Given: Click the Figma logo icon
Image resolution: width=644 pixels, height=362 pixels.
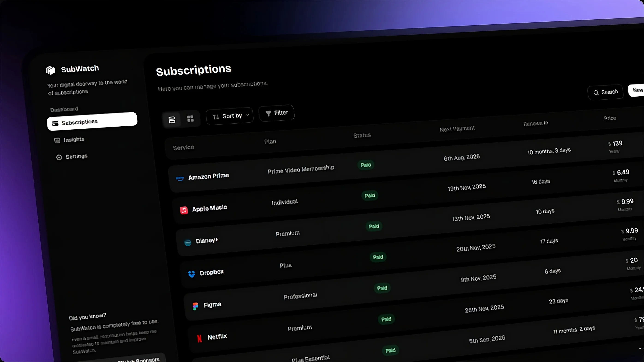Looking at the screenshot, I should click(195, 306).
